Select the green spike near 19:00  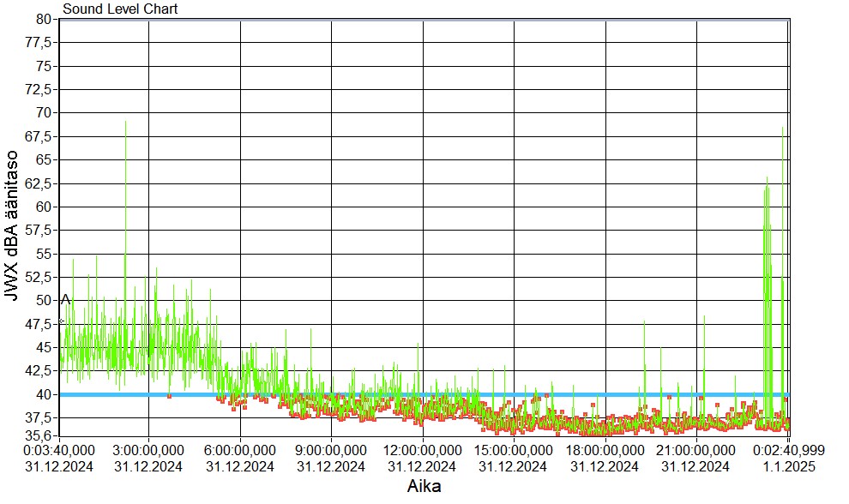tap(644, 324)
